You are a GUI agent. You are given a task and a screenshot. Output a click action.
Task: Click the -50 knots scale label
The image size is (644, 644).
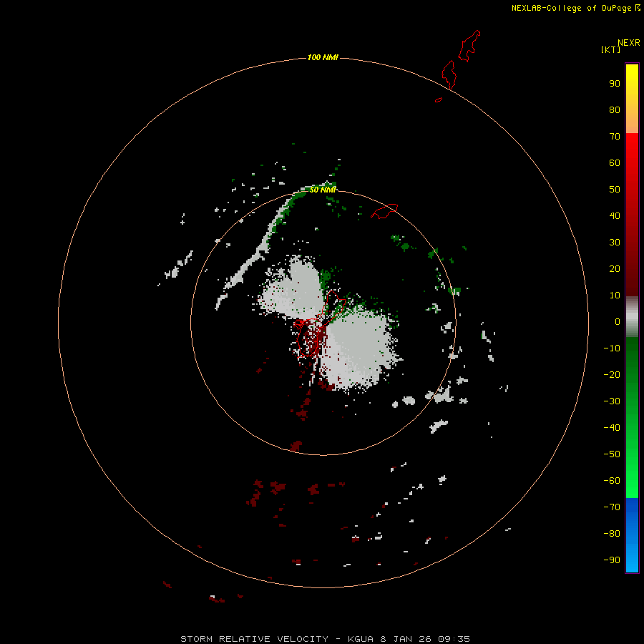tap(612, 454)
